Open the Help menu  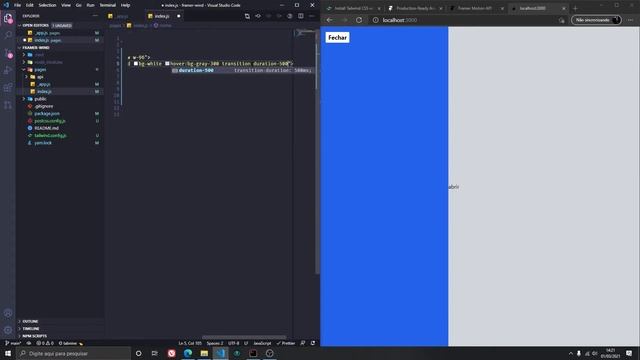click(125, 5)
